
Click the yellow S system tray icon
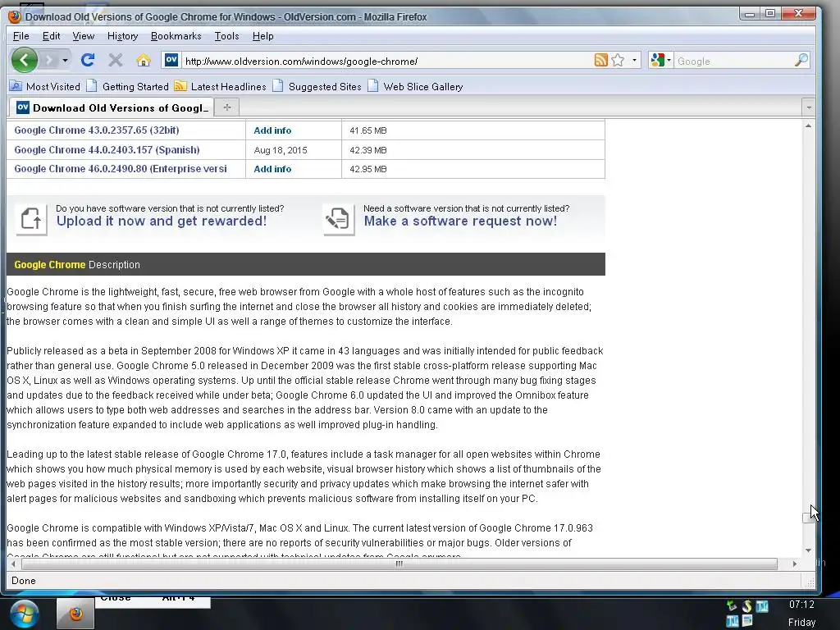tap(746, 606)
